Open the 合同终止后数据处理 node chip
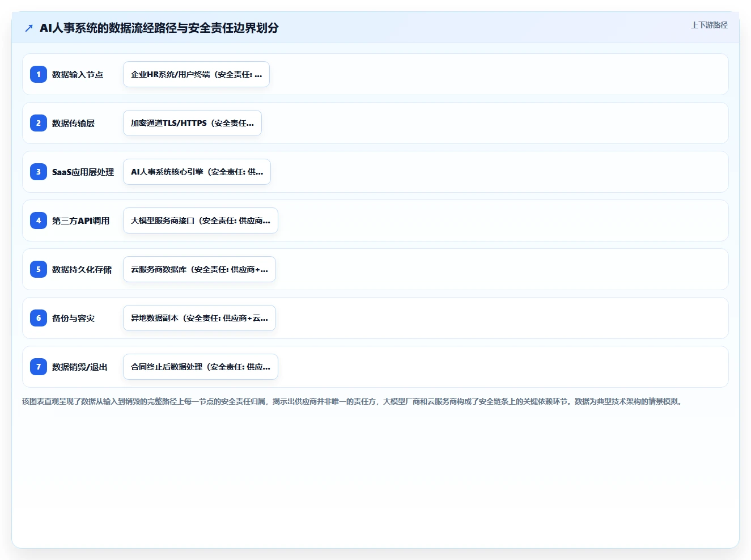The image size is (751, 560). pyautogui.click(x=201, y=367)
